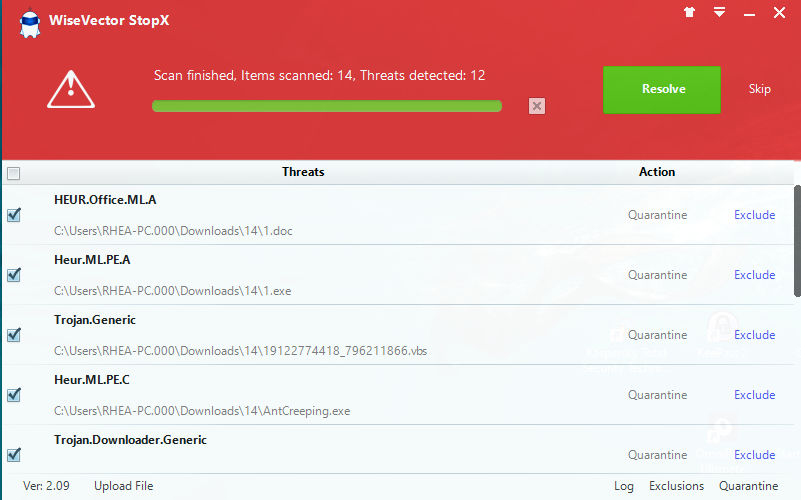Click the scan finished status text

click(320, 76)
